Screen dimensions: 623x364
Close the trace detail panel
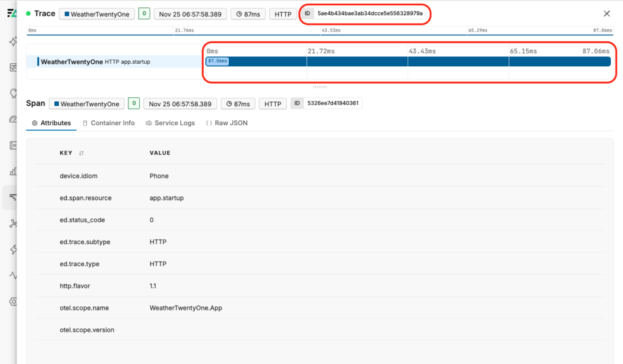coord(607,13)
